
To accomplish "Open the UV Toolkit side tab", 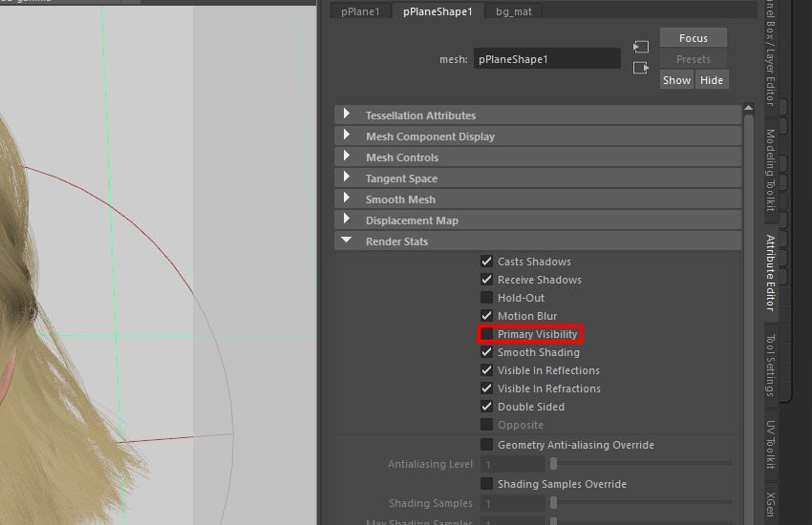I will [771, 445].
